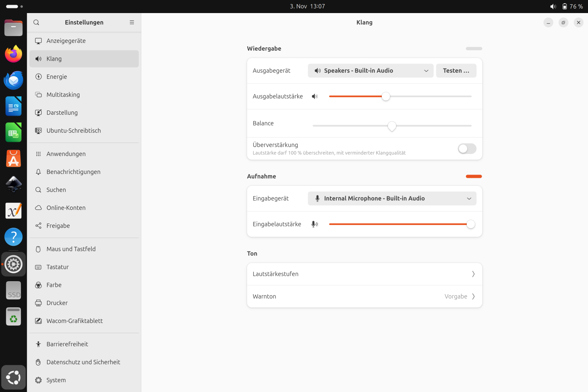Image resolution: width=588 pixels, height=392 pixels.
Task: Select Darstellung in the sidebar
Action: pos(84,113)
